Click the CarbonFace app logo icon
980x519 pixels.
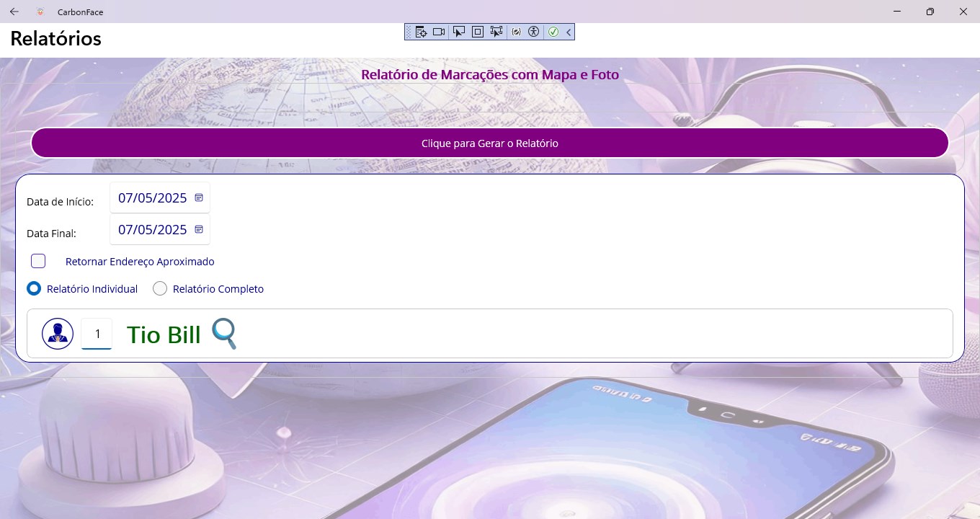click(x=40, y=12)
